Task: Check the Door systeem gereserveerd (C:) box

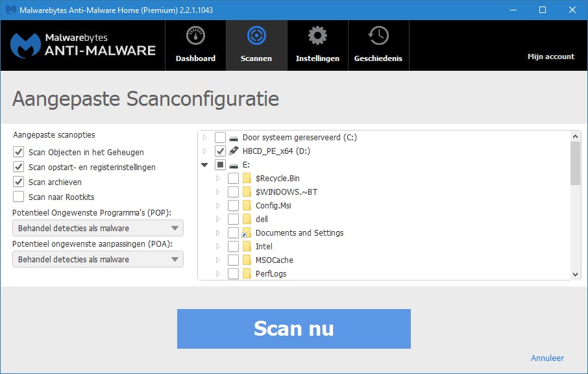Action: (220, 137)
